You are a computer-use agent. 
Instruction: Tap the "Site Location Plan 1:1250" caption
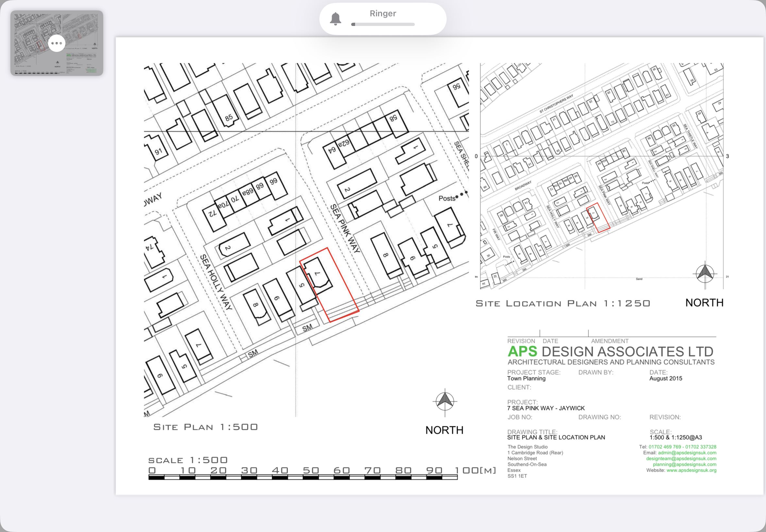[x=563, y=303]
